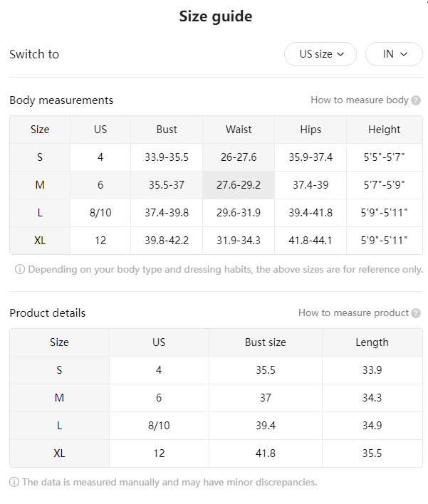Screen dimensions: 428x504
Task: Click the Bust size header in Product details
Action: [266, 342]
